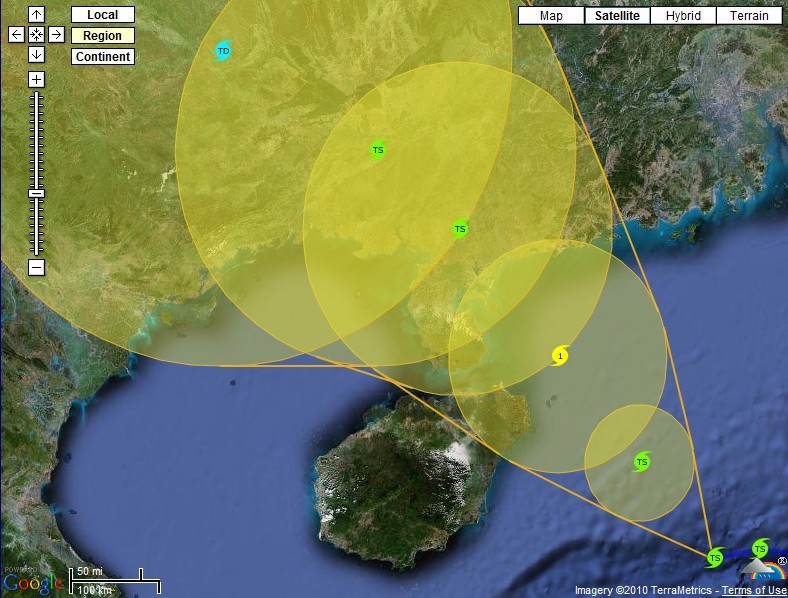
Task: Switch to Hybrid map view
Action: click(684, 15)
